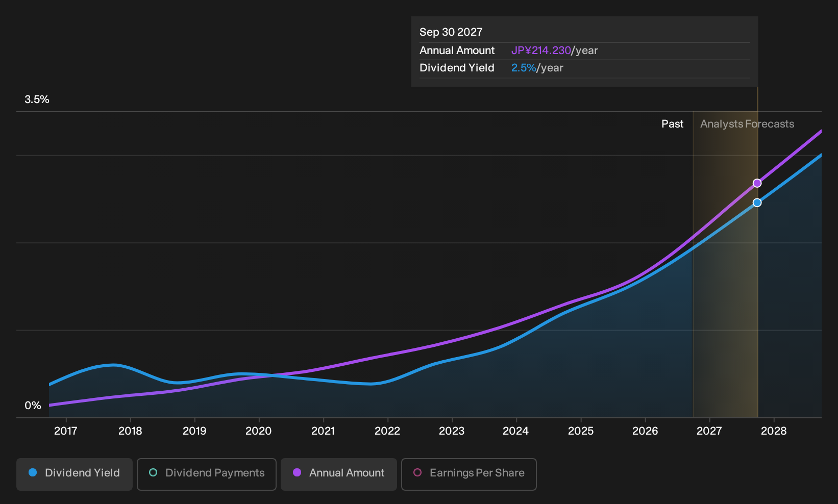Click the 3.5% y-axis label
Viewport: 838px width, 504px height.
pyautogui.click(x=37, y=99)
